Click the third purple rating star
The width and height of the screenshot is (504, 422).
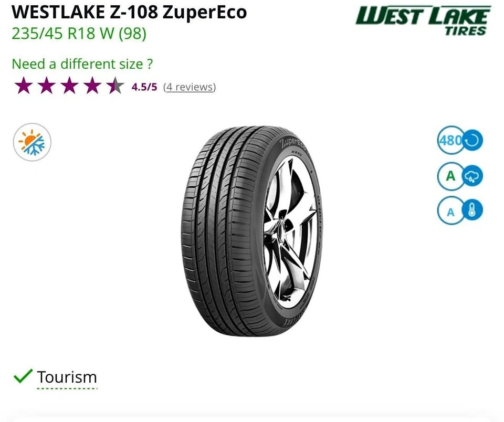(x=69, y=86)
